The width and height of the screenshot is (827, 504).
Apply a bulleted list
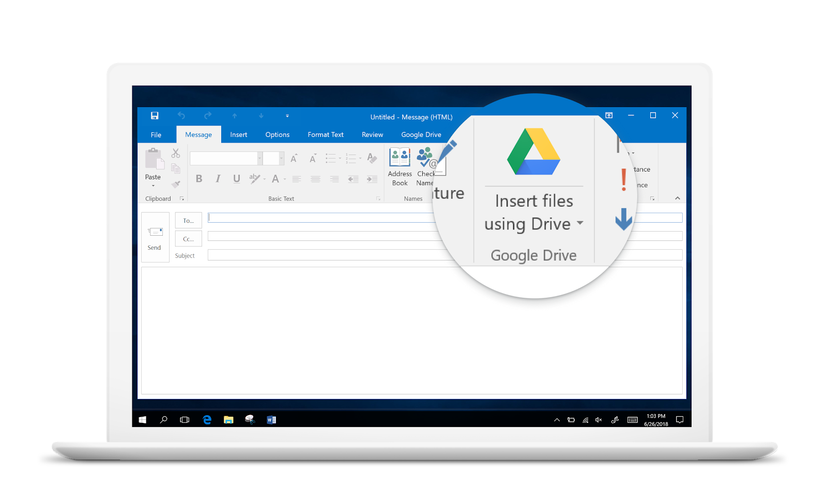pyautogui.click(x=331, y=158)
